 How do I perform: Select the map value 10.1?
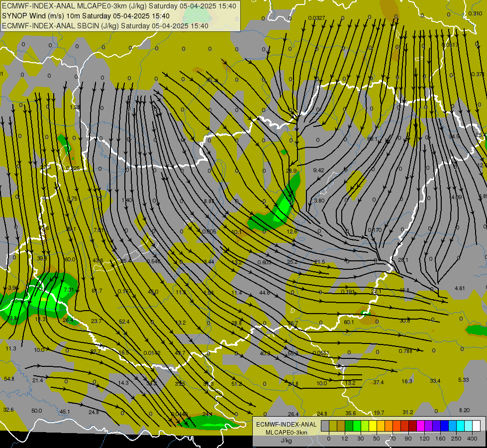pos(237,232)
